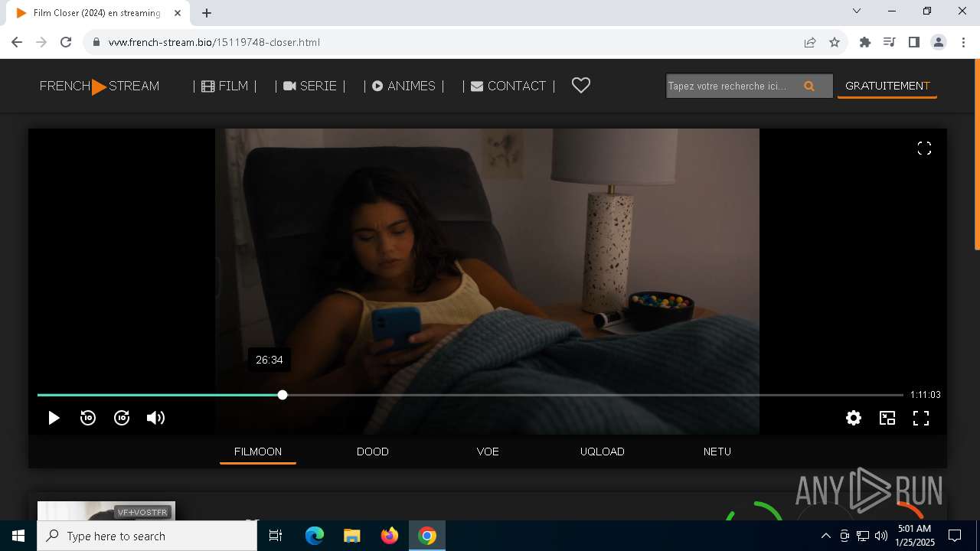980x551 pixels.
Task: Open Chrome three-dot menu
Action: pyautogui.click(x=963, y=42)
